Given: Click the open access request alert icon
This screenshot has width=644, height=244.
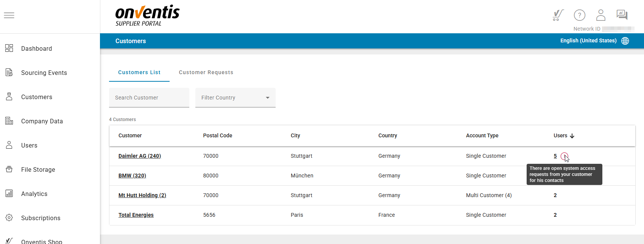Looking at the screenshot, I should (564, 156).
